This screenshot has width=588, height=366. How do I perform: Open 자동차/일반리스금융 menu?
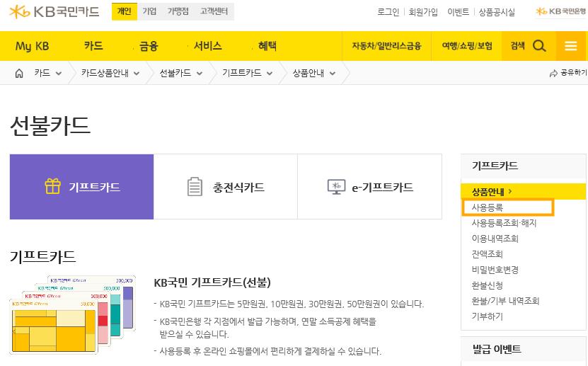coord(386,46)
